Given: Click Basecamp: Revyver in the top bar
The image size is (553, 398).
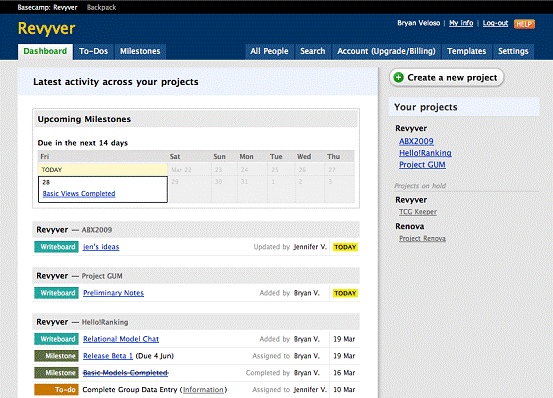Looking at the screenshot, I should pyautogui.click(x=47, y=7).
